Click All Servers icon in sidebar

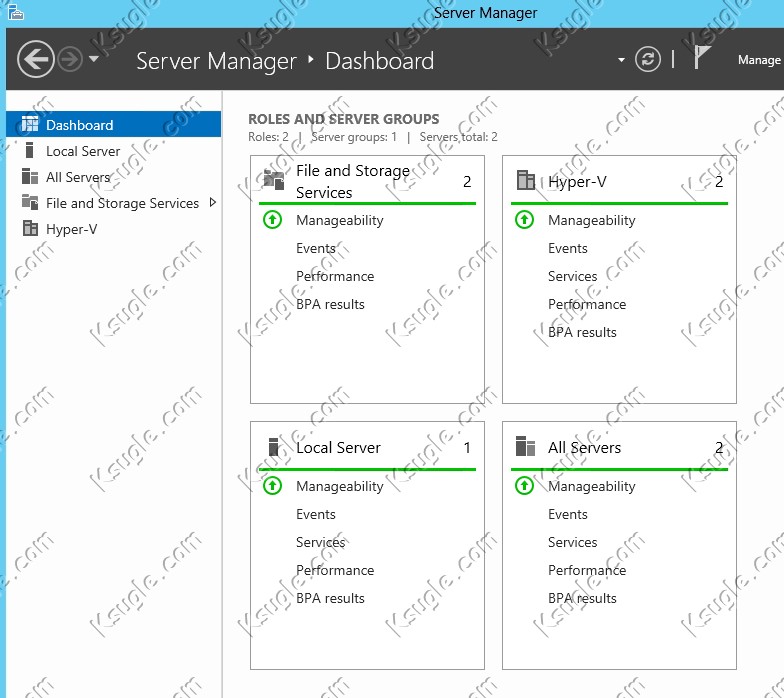point(30,176)
